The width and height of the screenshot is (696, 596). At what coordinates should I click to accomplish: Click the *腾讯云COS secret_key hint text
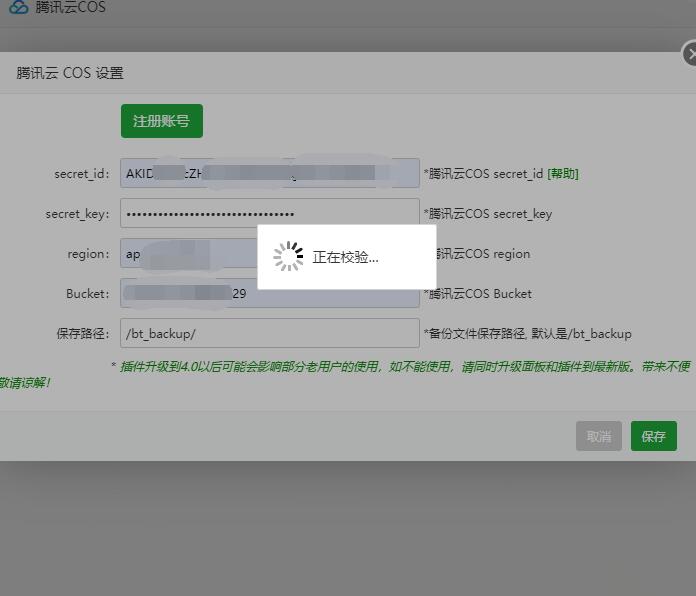click(x=488, y=214)
